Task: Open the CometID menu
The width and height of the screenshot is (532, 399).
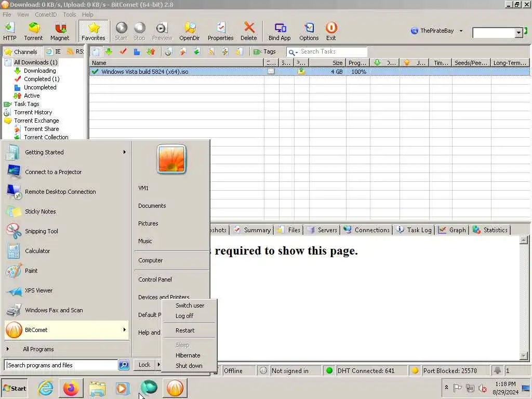Action: click(46, 15)
